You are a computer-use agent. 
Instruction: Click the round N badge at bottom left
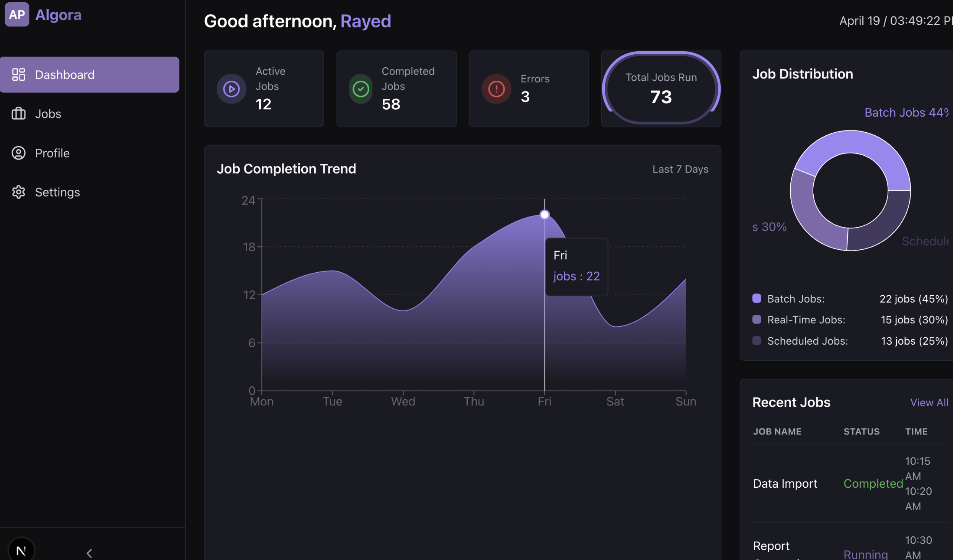pos(21,550)
